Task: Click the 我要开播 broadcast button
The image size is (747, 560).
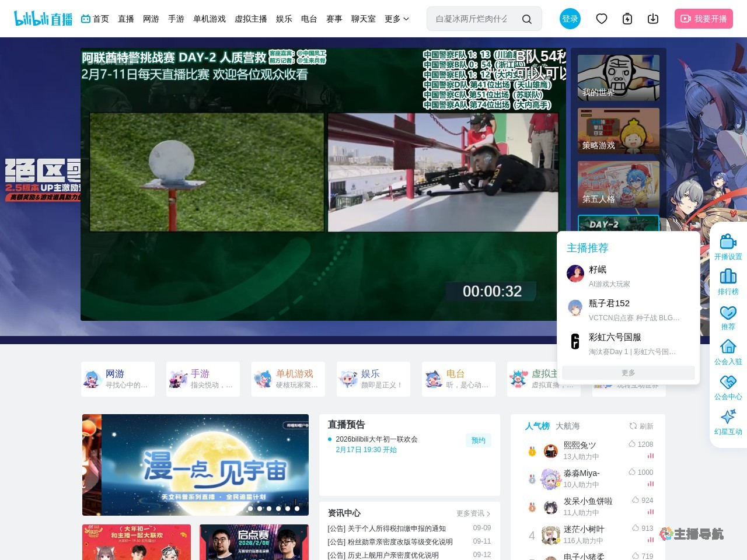Action: (704, 19)
